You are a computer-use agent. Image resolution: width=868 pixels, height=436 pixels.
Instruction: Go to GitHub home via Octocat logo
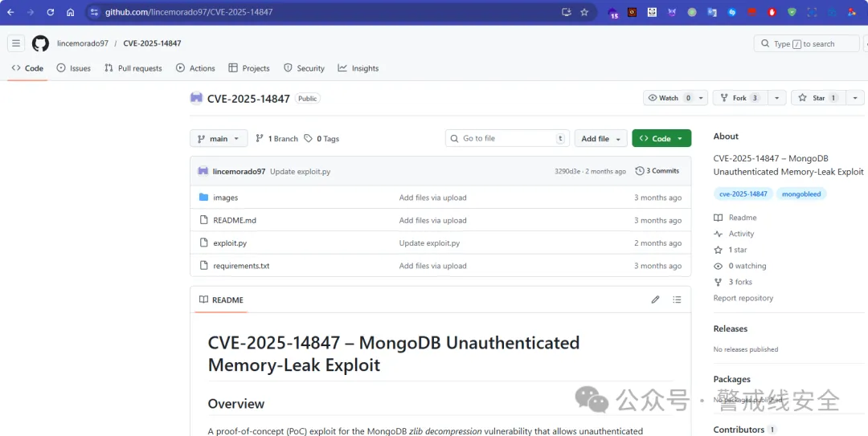[x=40, y=43]
